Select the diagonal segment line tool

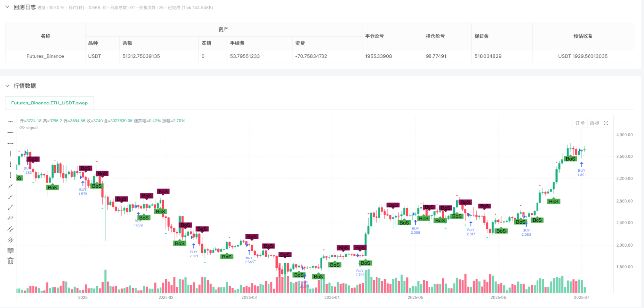coord(10,207)
